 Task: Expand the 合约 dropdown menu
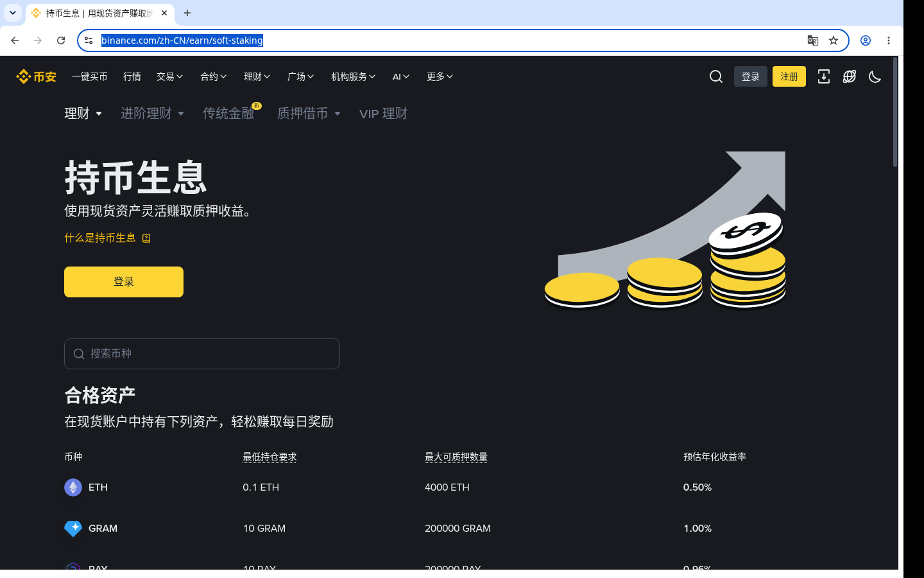click(x=214, y=76)
